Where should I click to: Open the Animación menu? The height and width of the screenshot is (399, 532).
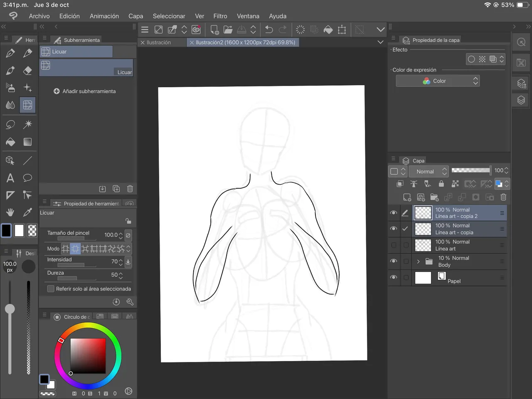point(104,16)
